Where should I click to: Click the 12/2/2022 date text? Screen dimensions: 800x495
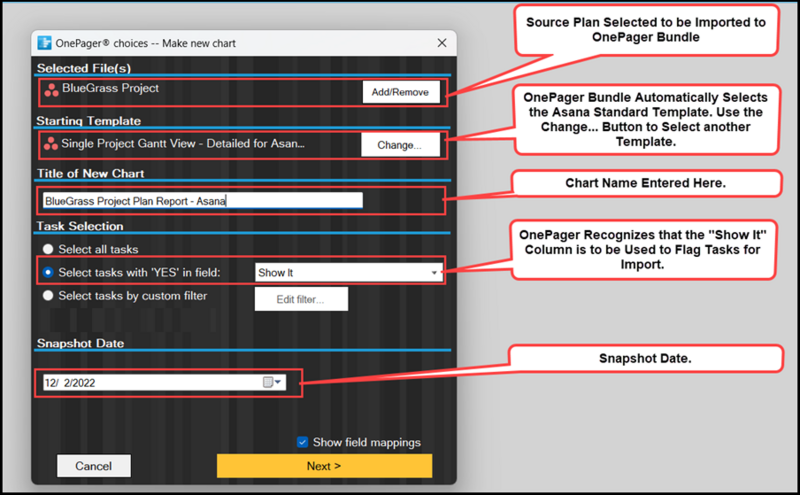(x=69, y=383)
